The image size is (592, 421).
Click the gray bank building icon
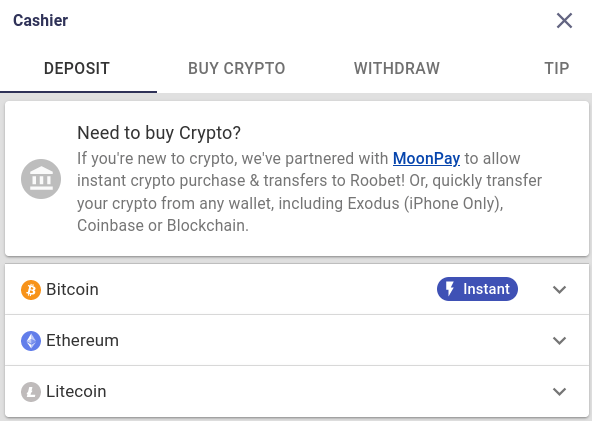tap(41, 179)
